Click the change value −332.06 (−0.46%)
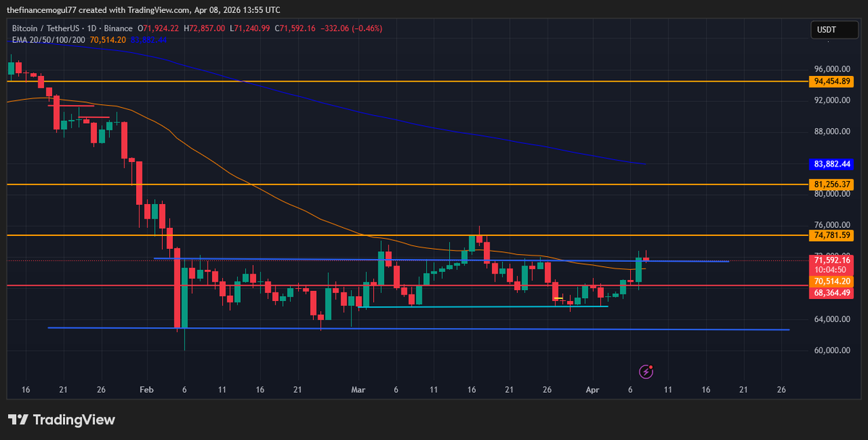This screenshot has width=868, height=440. coord(351,28)
